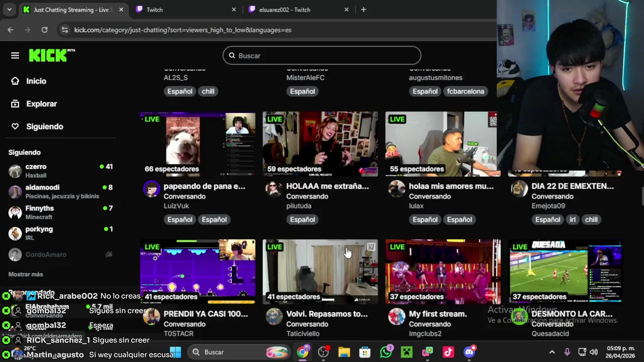
Task: Open WhatsApp from the taskbar
Action: tap(386, 352)
